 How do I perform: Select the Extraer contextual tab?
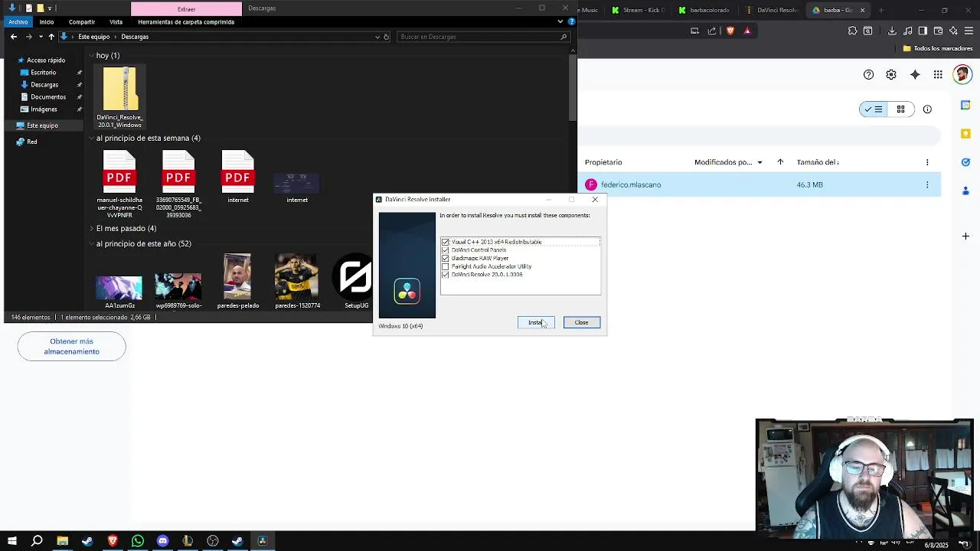[x=186, y=8]
